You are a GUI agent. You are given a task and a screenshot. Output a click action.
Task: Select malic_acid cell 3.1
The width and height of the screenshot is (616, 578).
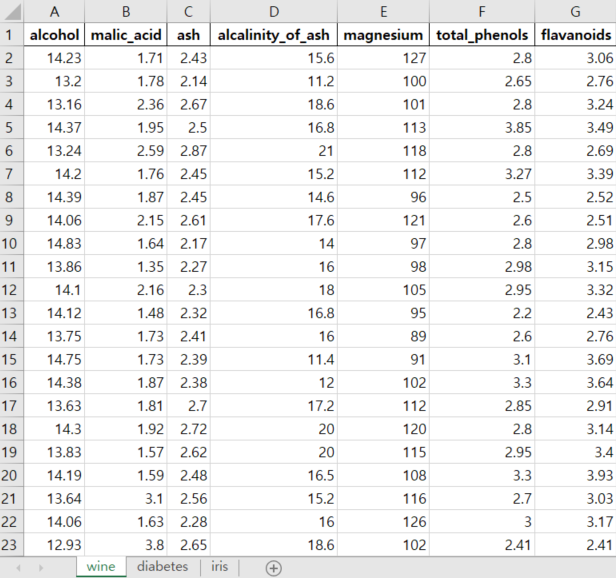point(126,499)
